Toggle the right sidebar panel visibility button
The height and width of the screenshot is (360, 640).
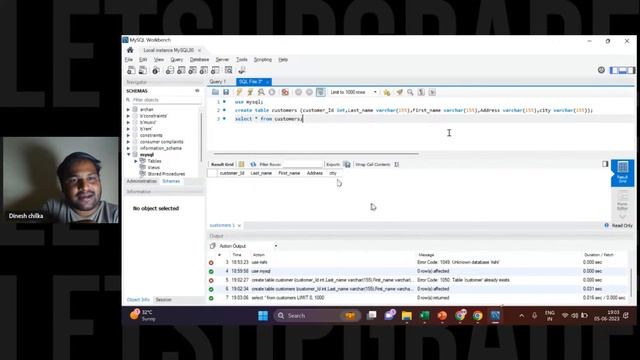click(x=631, y=70)
